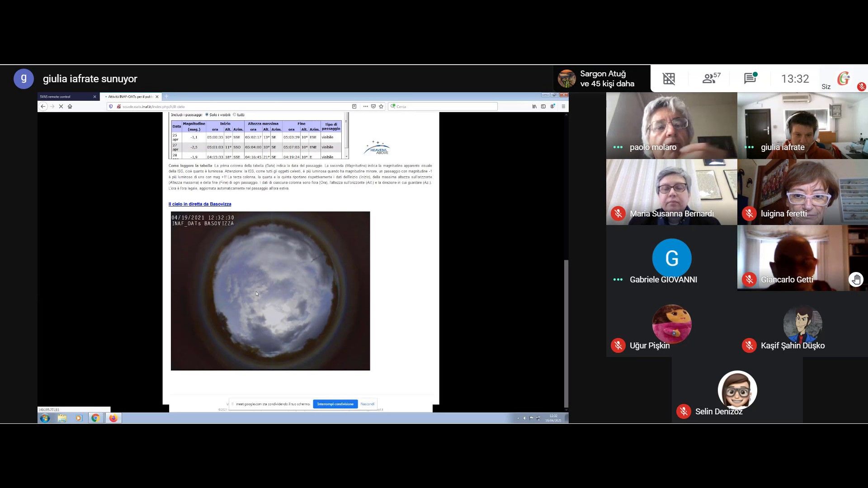This screenshot has height=488, width=868.
Task: Click scroll-down arrow of ISS table
Action: click(x=347, y=156)
